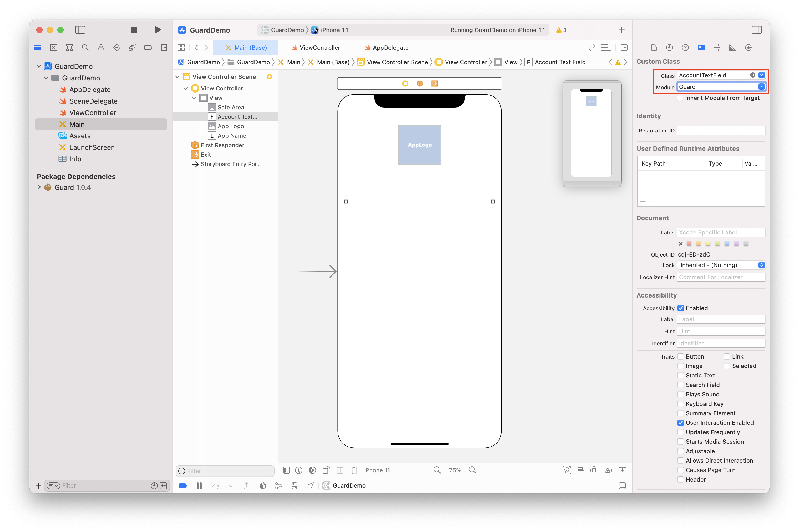Expand the Guard 1.0.4 package
The height and width of the screenshot is (532, 799).
pyautogui.click(x=39, y=187)
